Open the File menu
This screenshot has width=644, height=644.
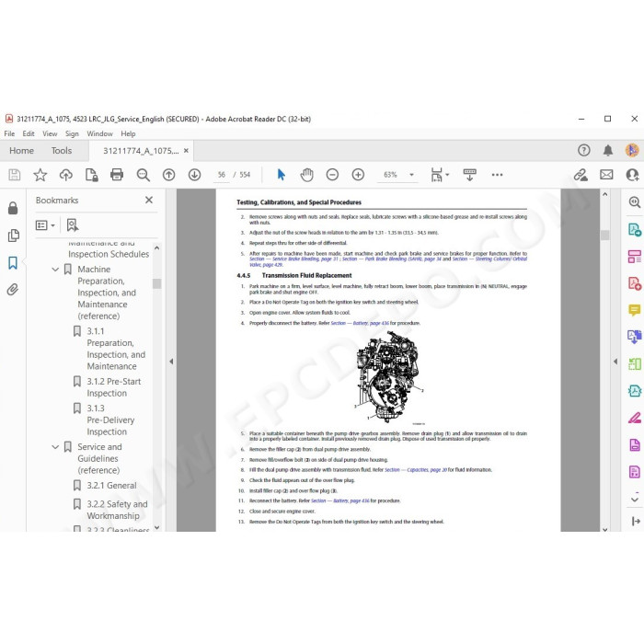(x=9, y=133)
